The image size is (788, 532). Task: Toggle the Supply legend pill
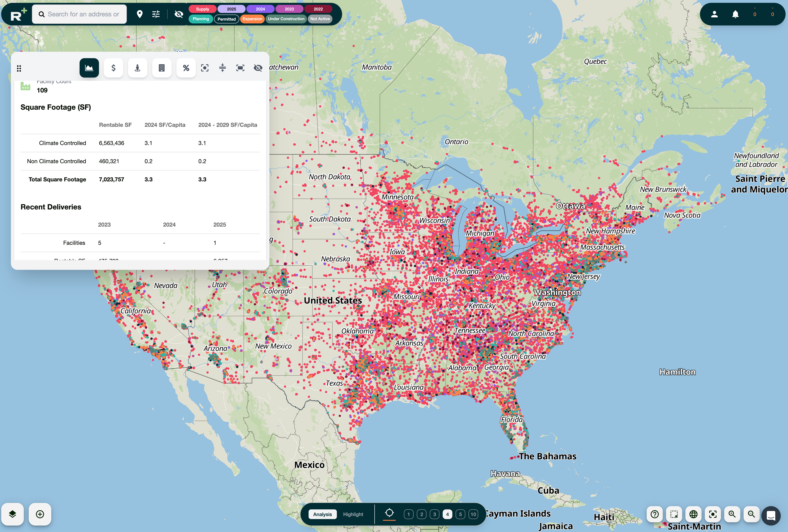click(202, 9)
